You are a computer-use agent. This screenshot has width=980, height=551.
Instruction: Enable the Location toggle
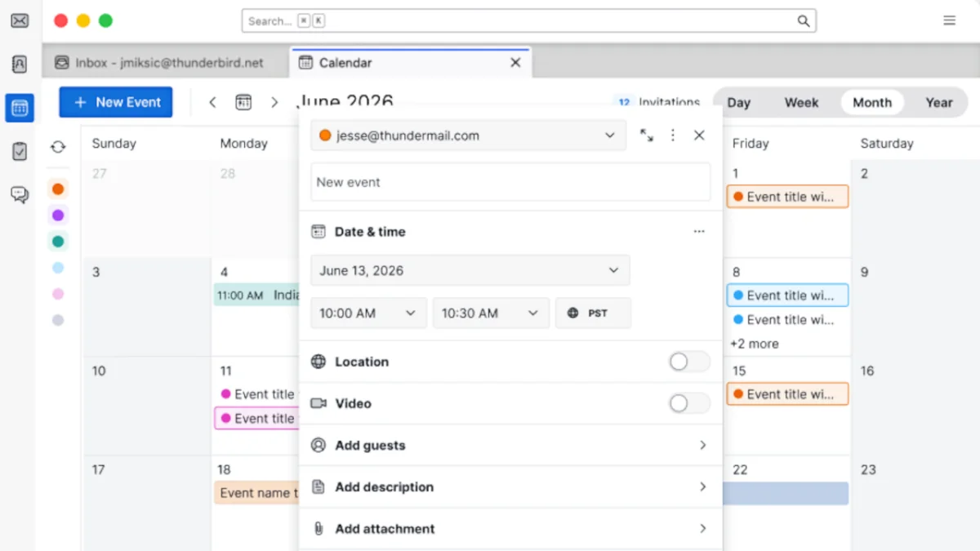pos(688,362)
